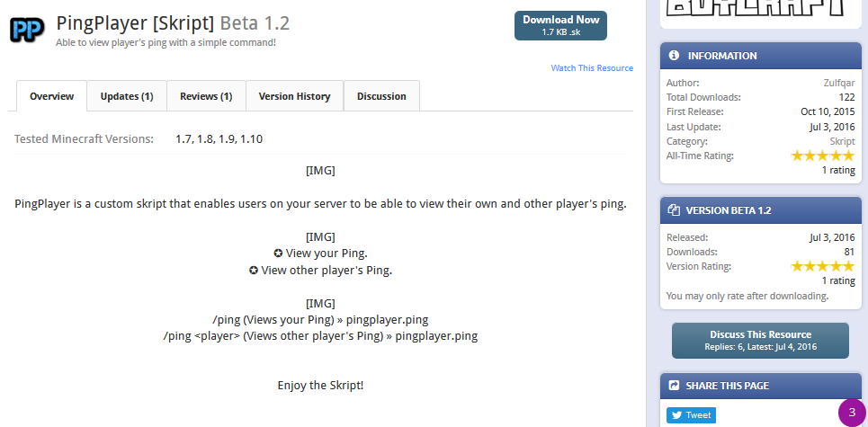The height and width of the screenshot is (427, 868).
Task: Click the Share This Page arrow icon
Action: [x=674, y=386]
